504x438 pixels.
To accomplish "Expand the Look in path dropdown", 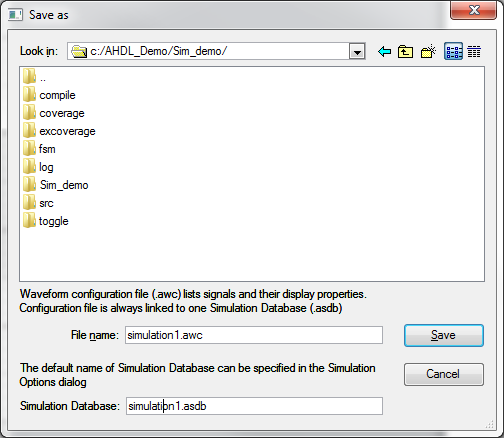I will pyautogui.click(x=357, y=51).
